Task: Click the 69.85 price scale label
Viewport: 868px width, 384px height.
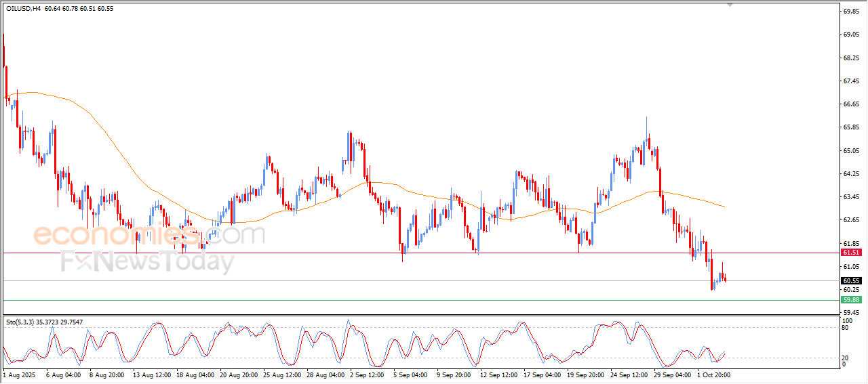Action: point(850,12)
